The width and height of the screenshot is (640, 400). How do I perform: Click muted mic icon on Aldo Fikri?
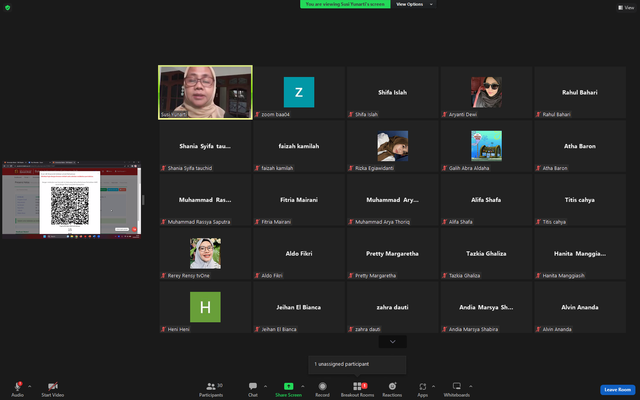(257, 276)
